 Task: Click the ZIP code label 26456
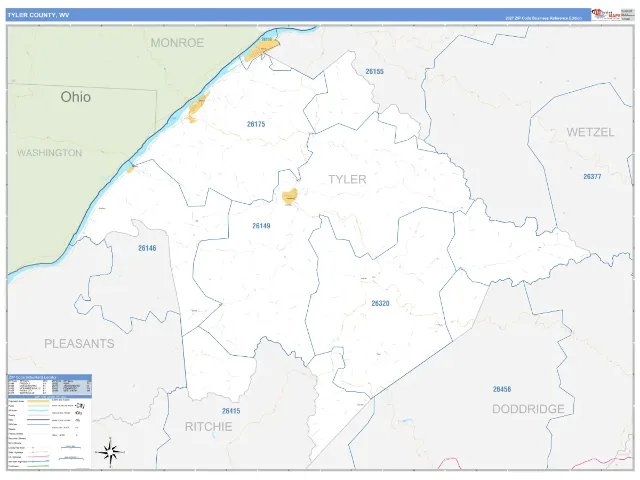pyautogui.click(x=502, y=389)
